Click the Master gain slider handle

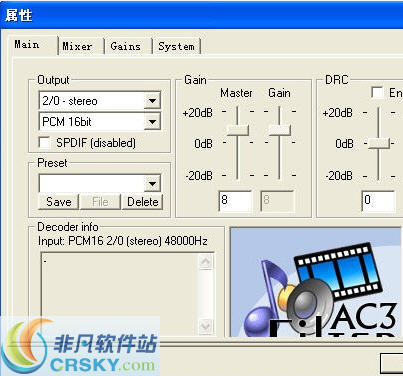(x=238, y=130)
